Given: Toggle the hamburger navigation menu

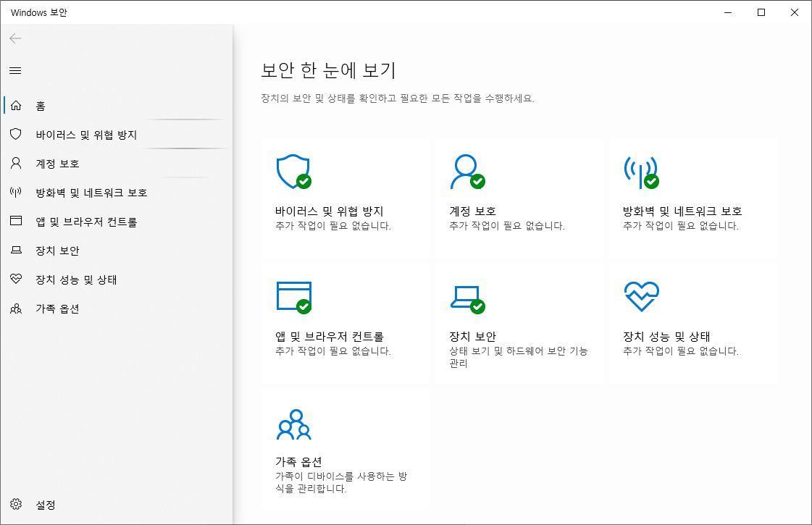Looking at the screenshot, I should (15, 70).
